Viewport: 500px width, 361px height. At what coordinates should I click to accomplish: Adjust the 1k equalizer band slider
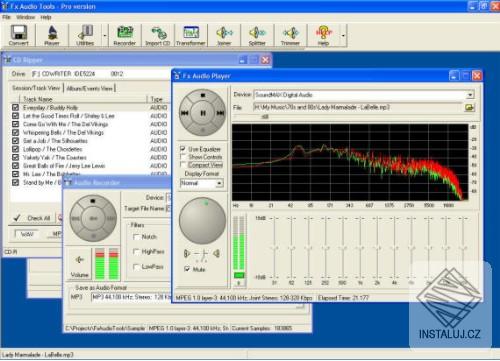[360, 248]
